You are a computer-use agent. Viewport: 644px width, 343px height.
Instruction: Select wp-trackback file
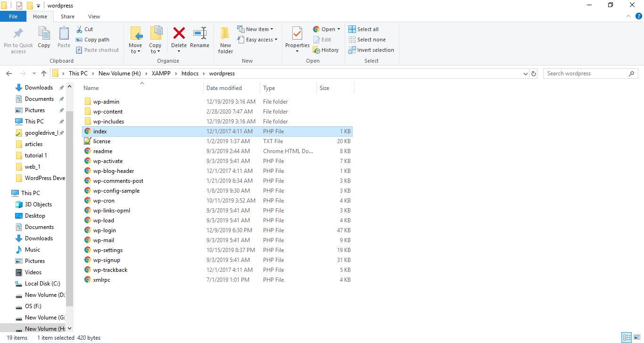click(110, 270)
